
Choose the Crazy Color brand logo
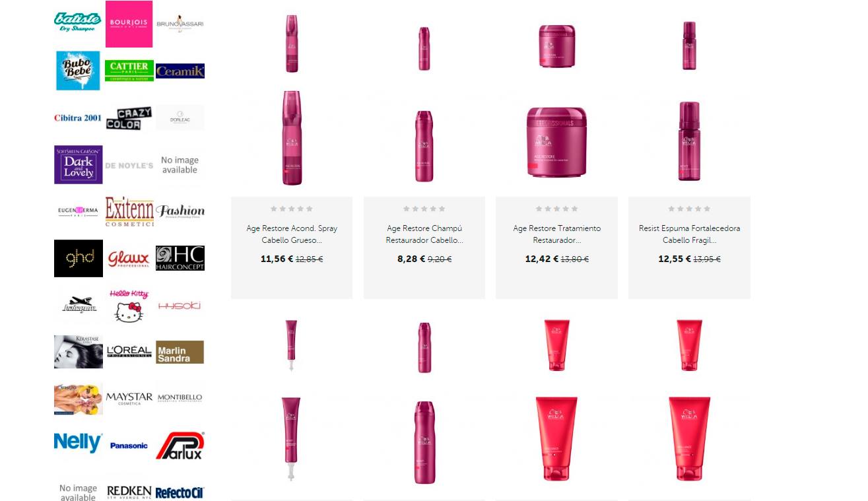[129, 118]
